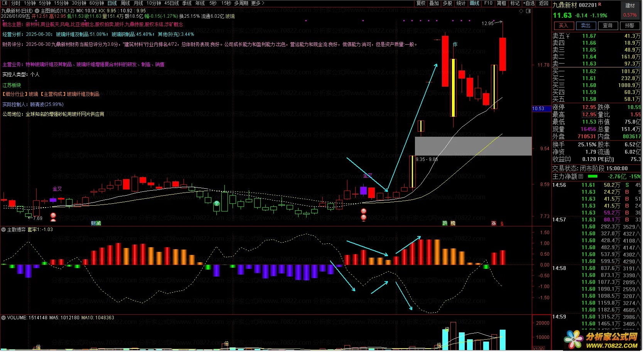Click the 换手 25.15% turnover row
The image size is (644, 352).
575,144
